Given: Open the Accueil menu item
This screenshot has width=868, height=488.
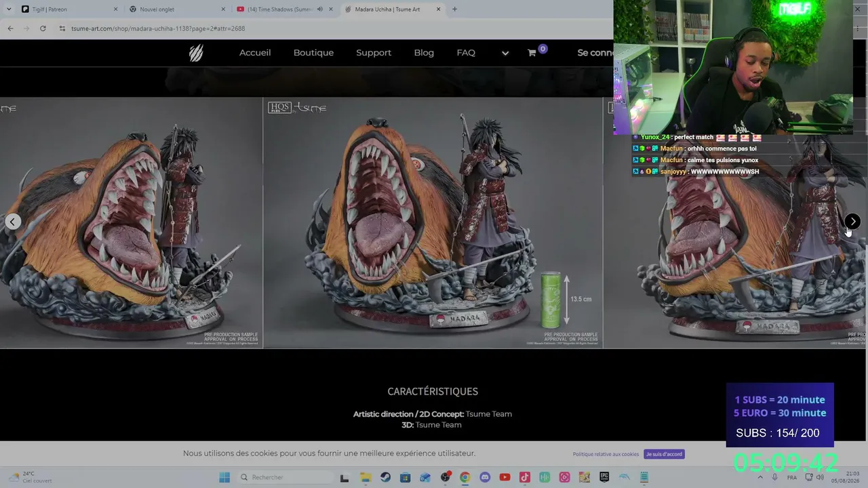Looking at the screenshot, I should point(255,52).
